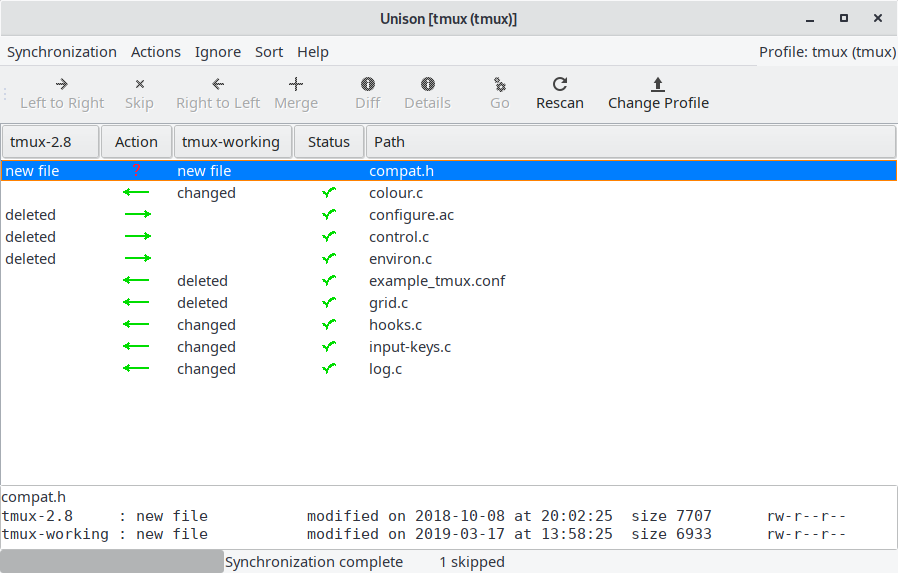Click the toolbar drag handle grip
This screenshot has width=898, height=573.
click(5, 94)
